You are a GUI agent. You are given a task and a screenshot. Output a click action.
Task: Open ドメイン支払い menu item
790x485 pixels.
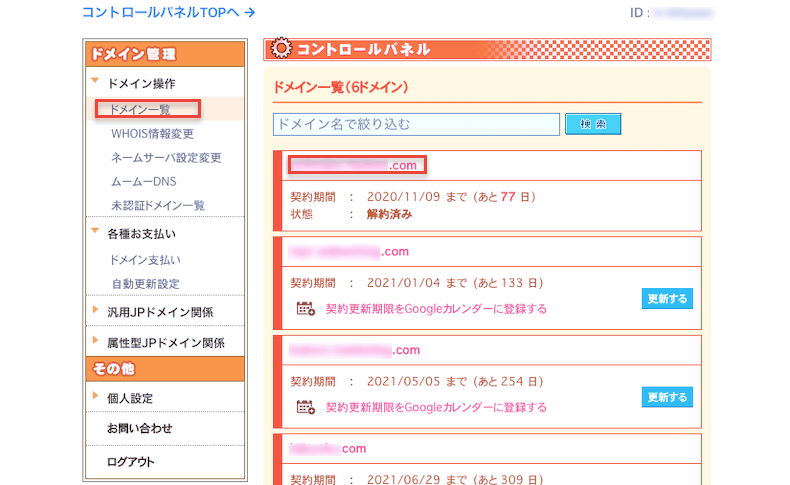145,260
